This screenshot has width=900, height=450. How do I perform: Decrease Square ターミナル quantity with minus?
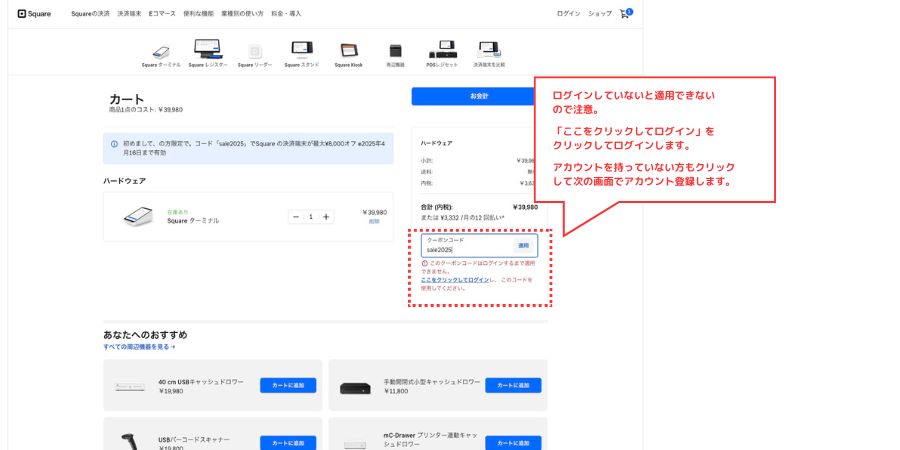pos(296,216)
